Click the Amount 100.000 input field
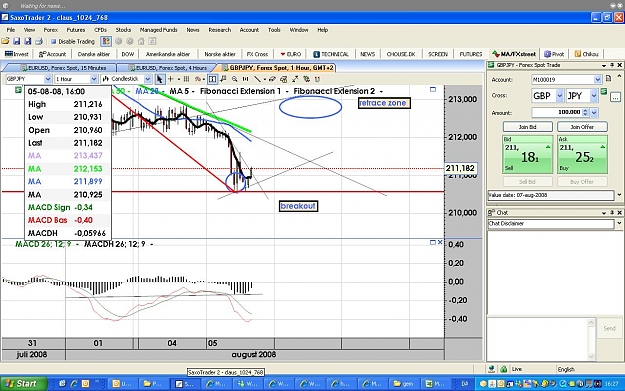 (x=557, y=113)
